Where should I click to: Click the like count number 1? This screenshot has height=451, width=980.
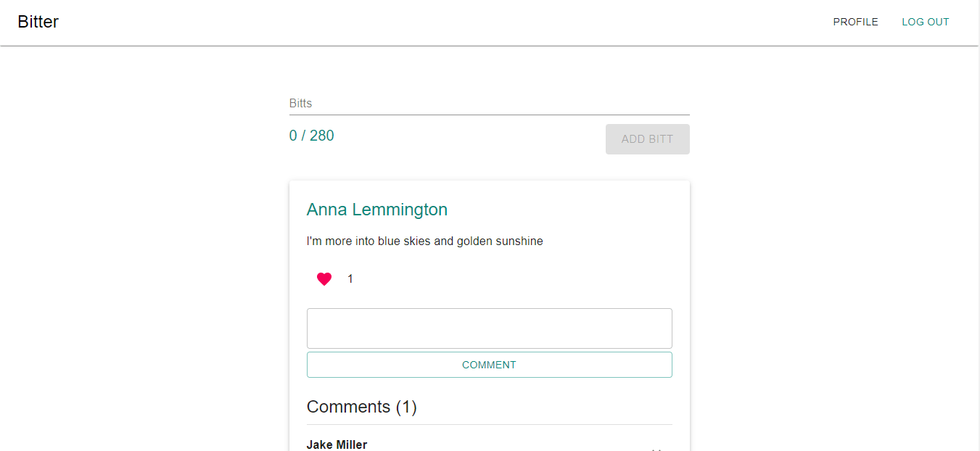coord(350,279)
